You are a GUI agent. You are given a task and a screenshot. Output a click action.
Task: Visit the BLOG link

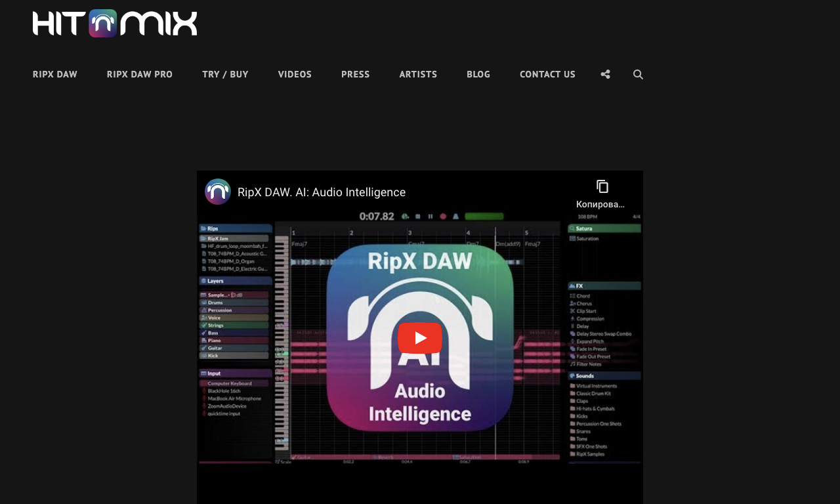click(478, 74)
